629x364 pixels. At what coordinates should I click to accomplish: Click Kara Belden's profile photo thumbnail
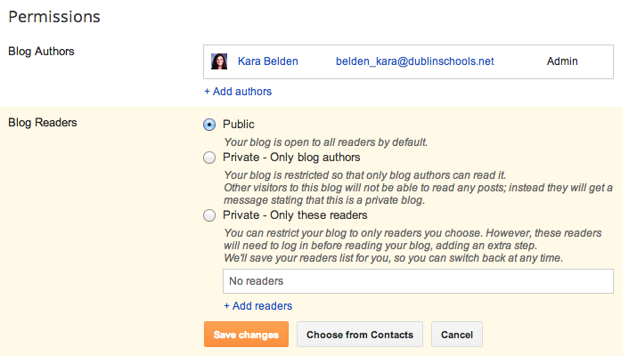(219, 61)
